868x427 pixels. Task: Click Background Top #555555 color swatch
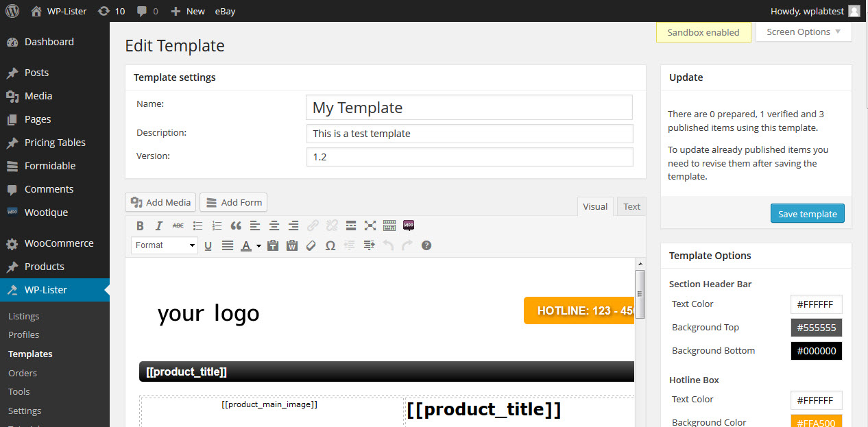[x=816, y=327]
